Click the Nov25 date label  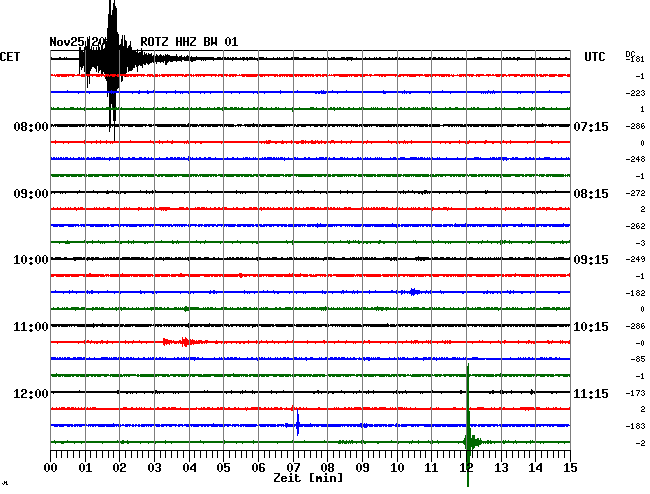pos(67,42)
